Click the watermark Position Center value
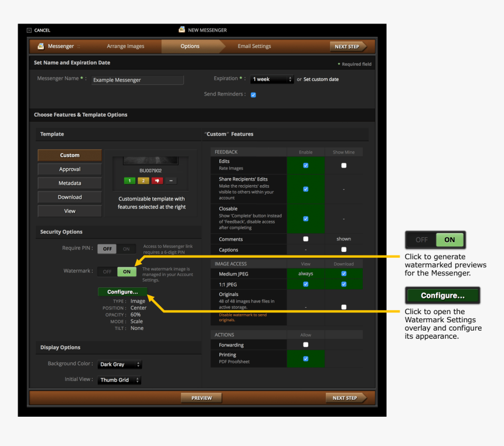Screen dimensions: 504x446 138,308
